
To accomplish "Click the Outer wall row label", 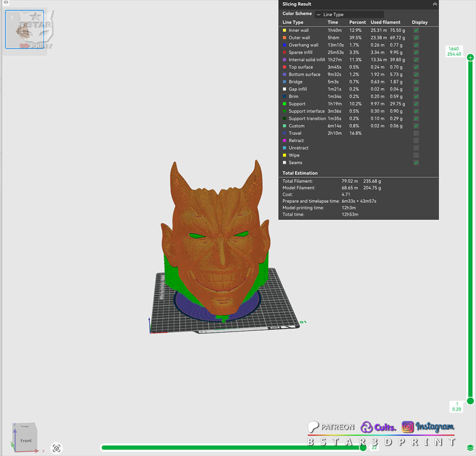I will pyautogui.click(x=299, y=38).
